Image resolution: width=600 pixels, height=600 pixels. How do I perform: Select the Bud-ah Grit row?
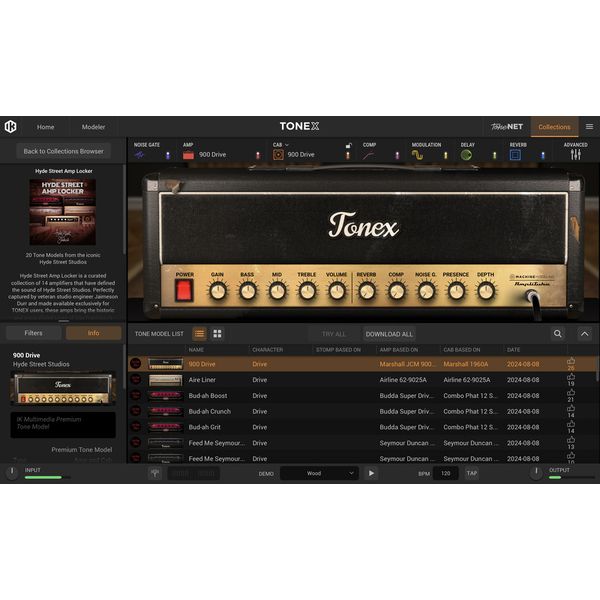pos(362,427)
